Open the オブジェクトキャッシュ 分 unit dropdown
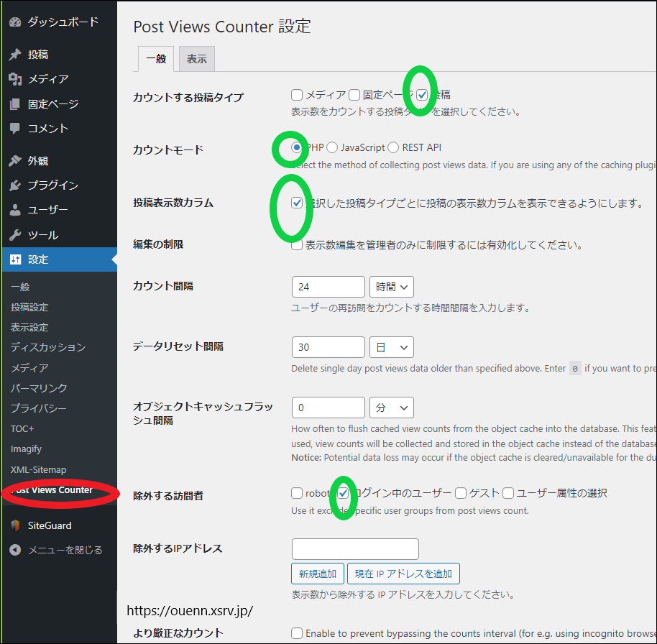 [392, 408]
